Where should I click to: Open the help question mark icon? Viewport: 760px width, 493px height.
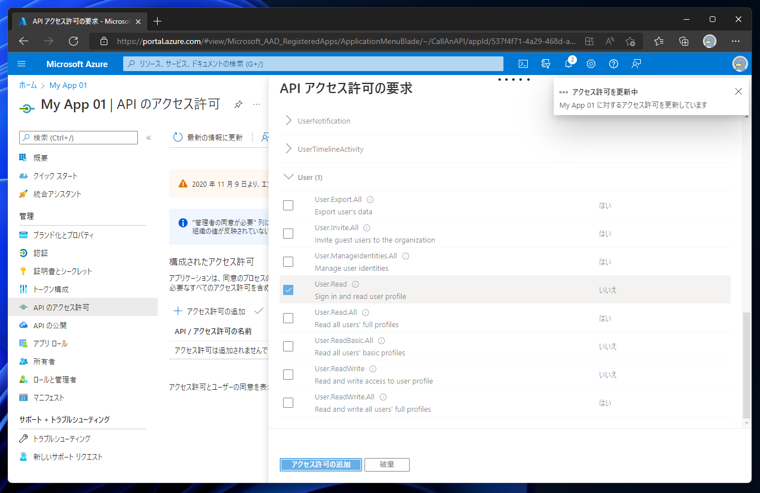[x=614, y=64]
